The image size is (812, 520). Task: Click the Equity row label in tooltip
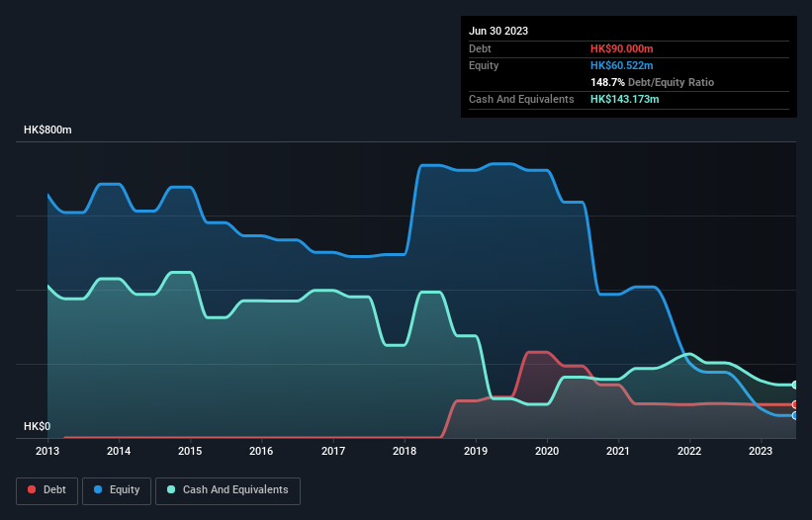coord(484,65)
